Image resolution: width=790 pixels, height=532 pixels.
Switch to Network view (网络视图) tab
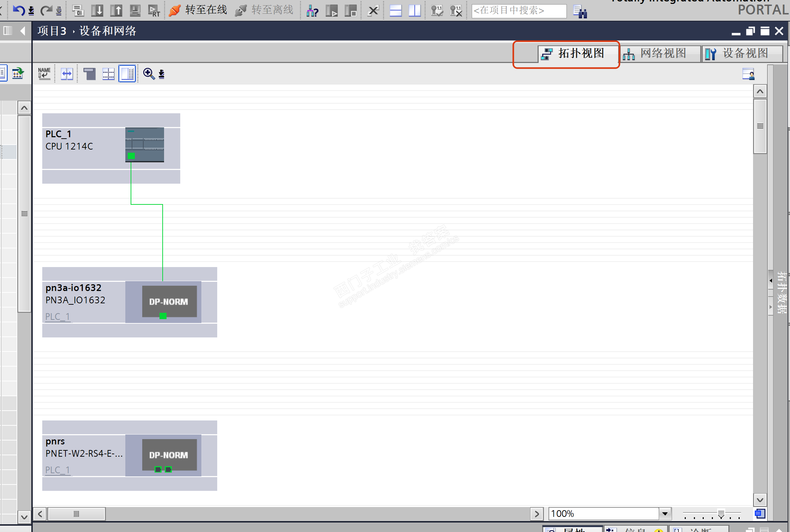tap(658, 53)
